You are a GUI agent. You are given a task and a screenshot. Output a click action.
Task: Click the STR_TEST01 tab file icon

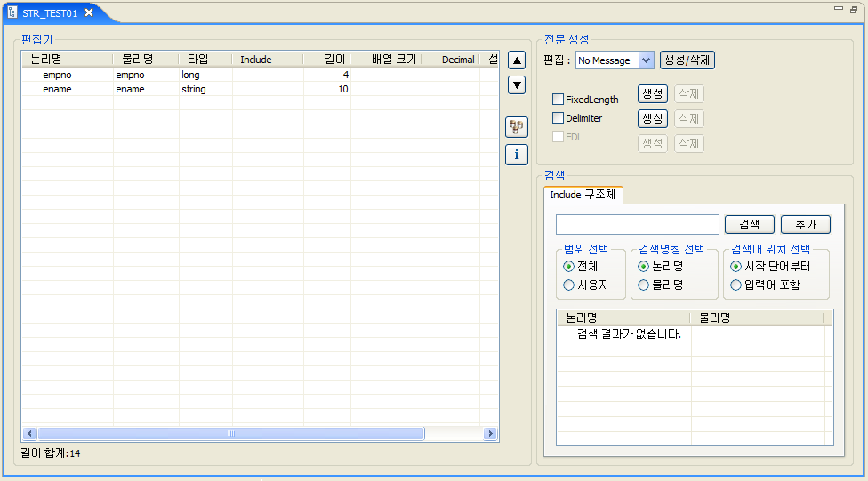click(12, 12)
